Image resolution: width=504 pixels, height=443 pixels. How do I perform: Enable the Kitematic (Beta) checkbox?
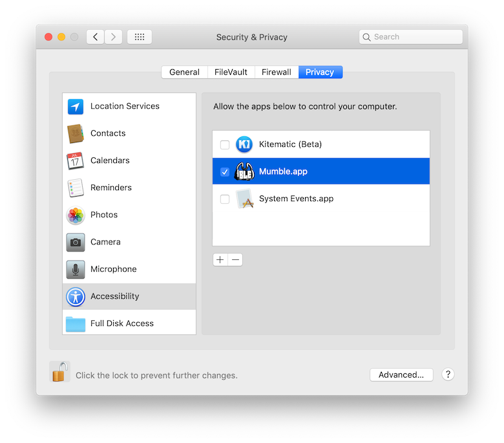tap(225, 145)
